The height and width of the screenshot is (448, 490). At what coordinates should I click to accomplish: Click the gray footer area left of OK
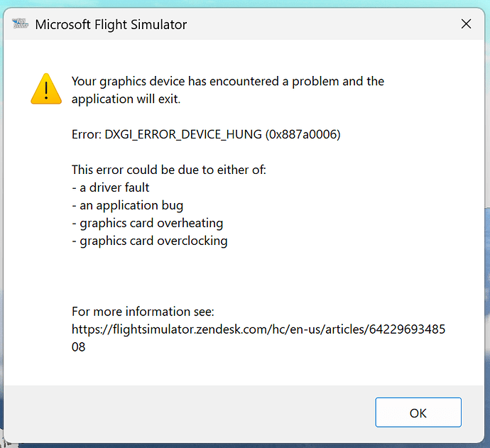point(192,412)
